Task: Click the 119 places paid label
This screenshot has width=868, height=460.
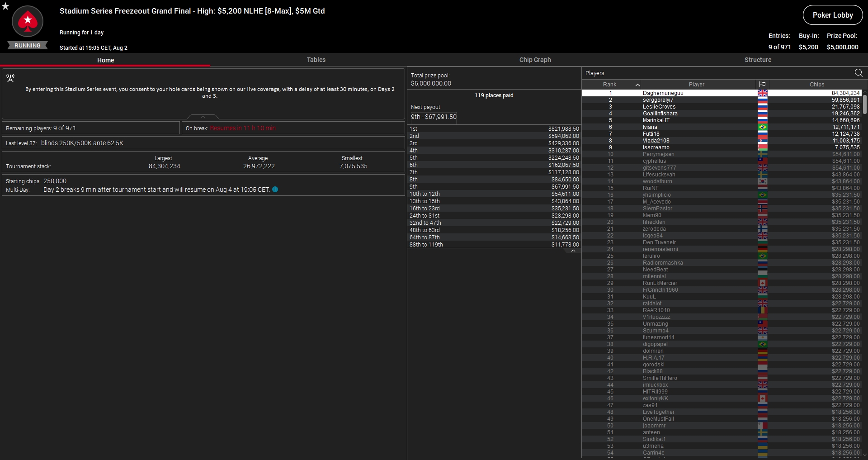Action: [x=494, y=95]
